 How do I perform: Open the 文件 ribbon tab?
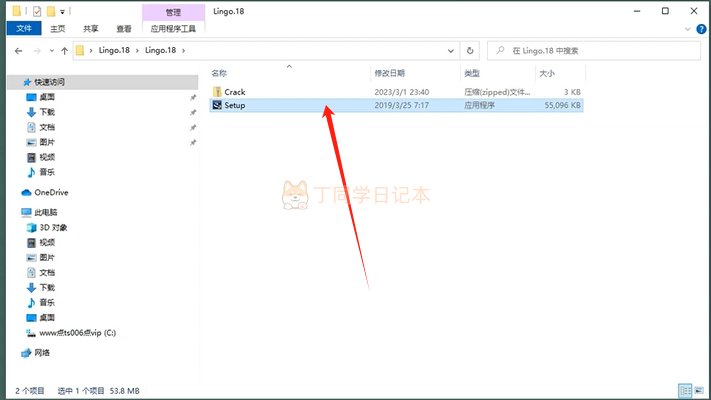click(x=24, y=28)
